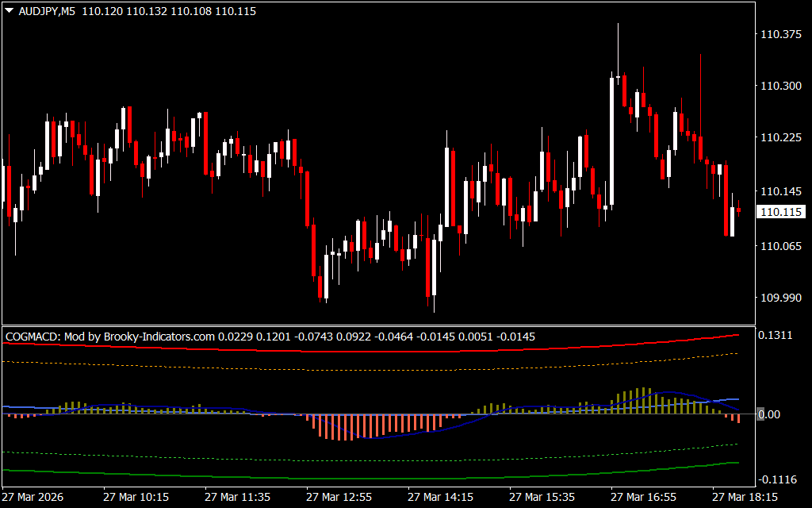Select the current price tag 110.115
Image resolution: width=812 pixels, height=508 pixels.
pos(781,212)
